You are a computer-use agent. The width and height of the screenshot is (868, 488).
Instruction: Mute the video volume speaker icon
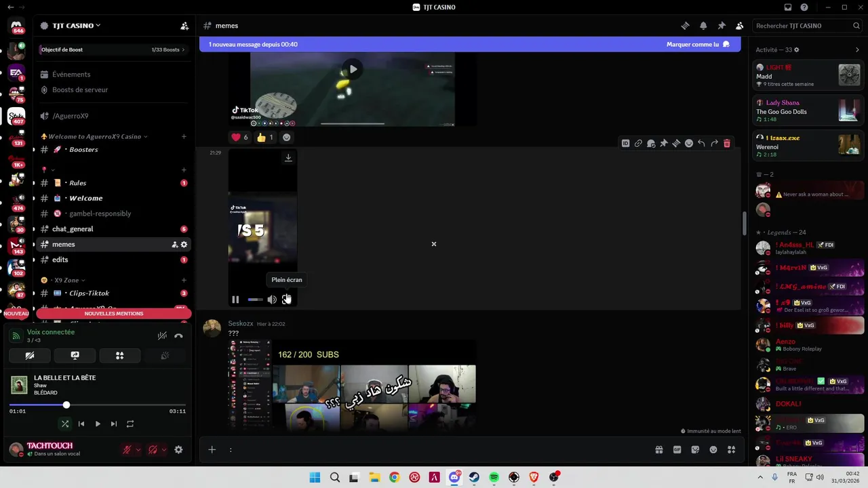click(x=271, y=300)
